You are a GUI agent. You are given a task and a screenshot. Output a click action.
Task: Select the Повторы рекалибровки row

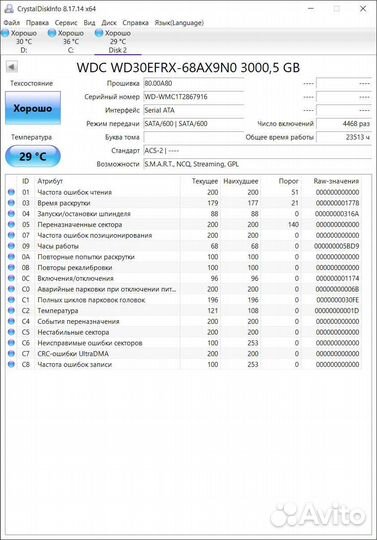tap(184, 267)
